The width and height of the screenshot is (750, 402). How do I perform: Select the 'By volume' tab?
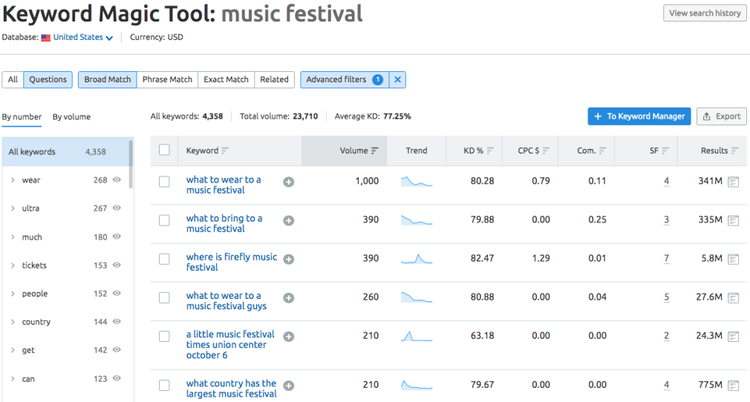point(71,117)
